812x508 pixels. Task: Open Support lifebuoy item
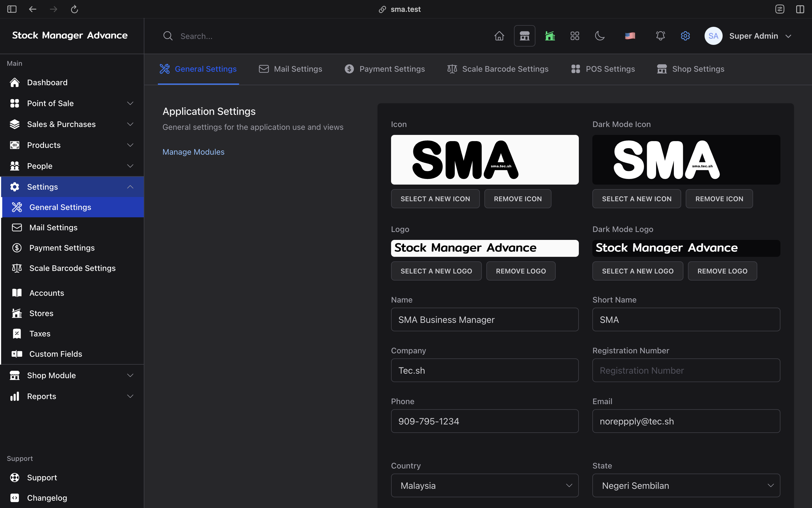coord(72,478)
